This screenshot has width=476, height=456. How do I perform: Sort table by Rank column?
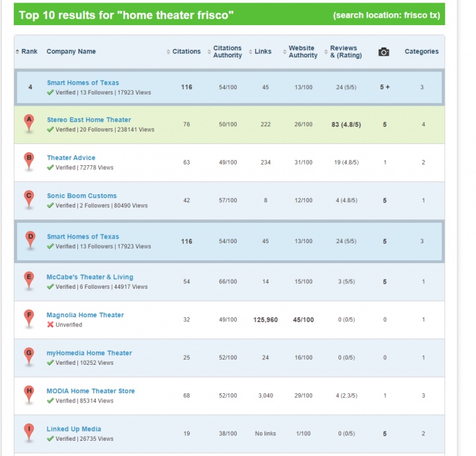(26, 52)
